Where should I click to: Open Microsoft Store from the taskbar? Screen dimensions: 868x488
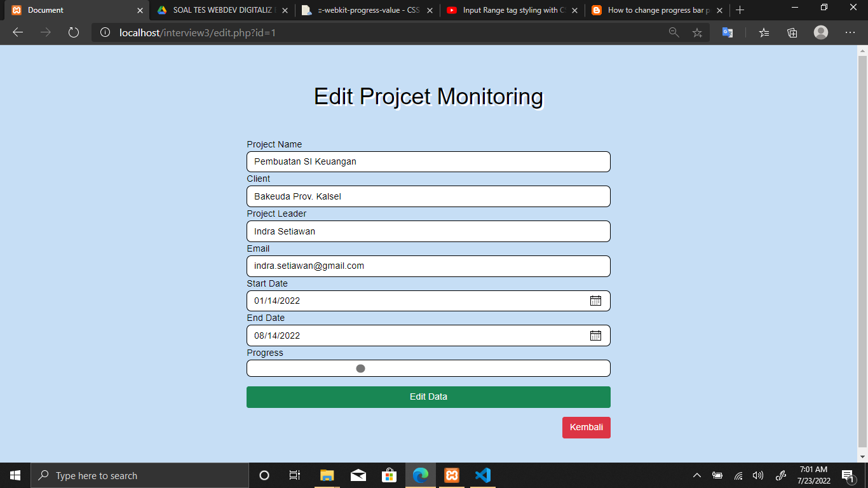[389, 475]
